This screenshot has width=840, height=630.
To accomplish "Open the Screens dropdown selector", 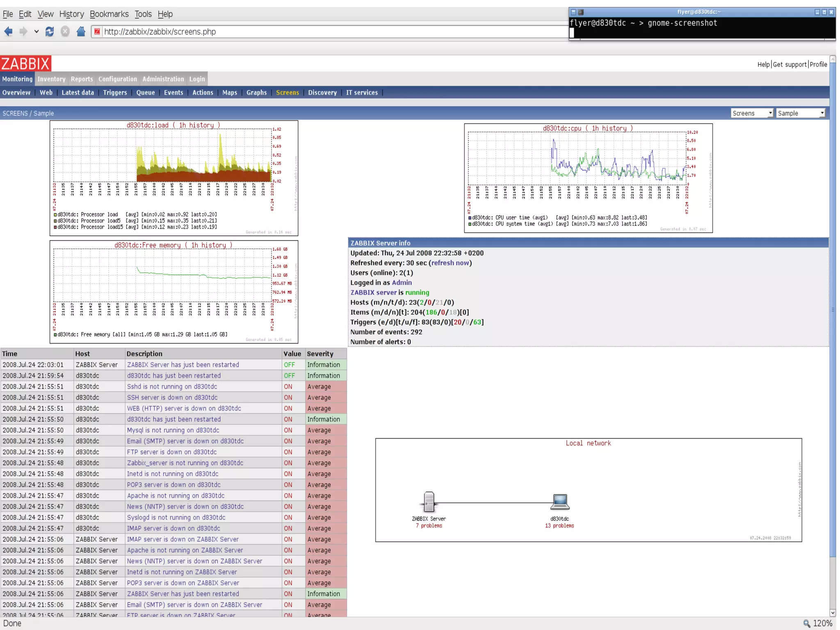I will click(x=751, y=113).
